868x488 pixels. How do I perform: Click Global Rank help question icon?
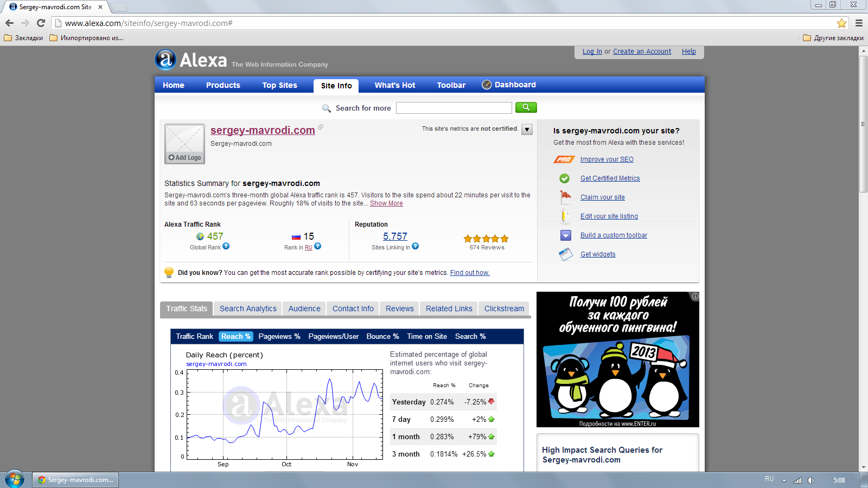click(x=226, y=246)
